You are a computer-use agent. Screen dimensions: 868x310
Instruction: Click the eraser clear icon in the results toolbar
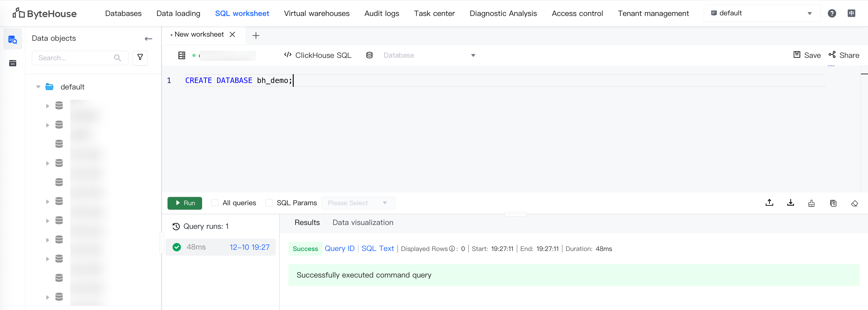[x=854, y=203]
